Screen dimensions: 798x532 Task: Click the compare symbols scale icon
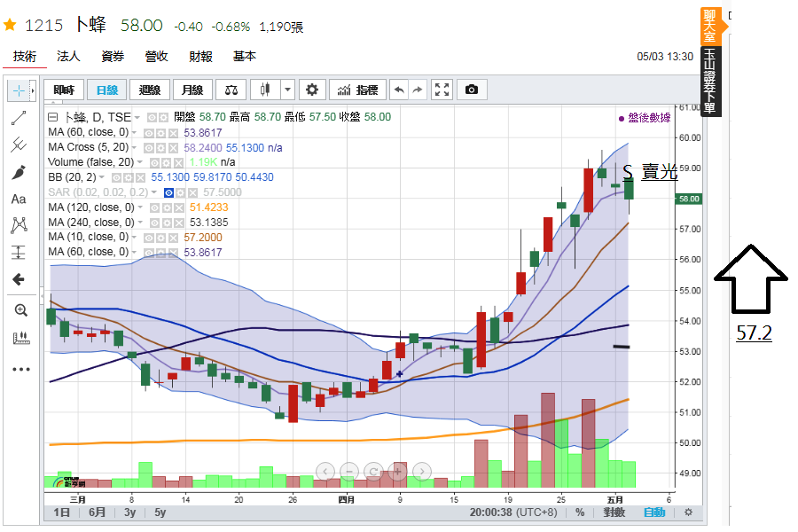click(x=231, y=90)
